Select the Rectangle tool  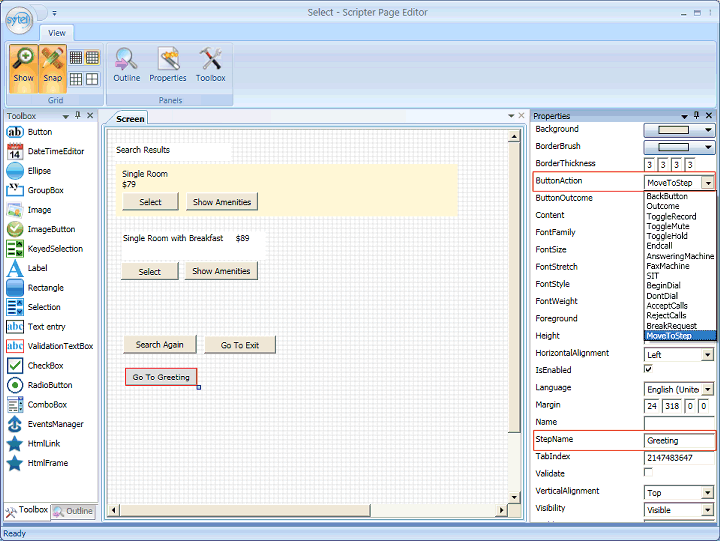point(35,287)
